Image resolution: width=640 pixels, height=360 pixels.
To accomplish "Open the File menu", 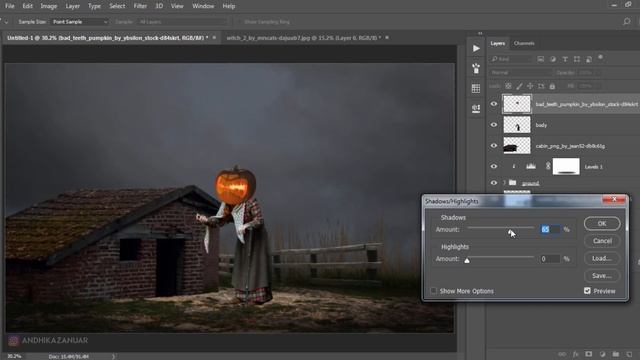I will [9, 6].
